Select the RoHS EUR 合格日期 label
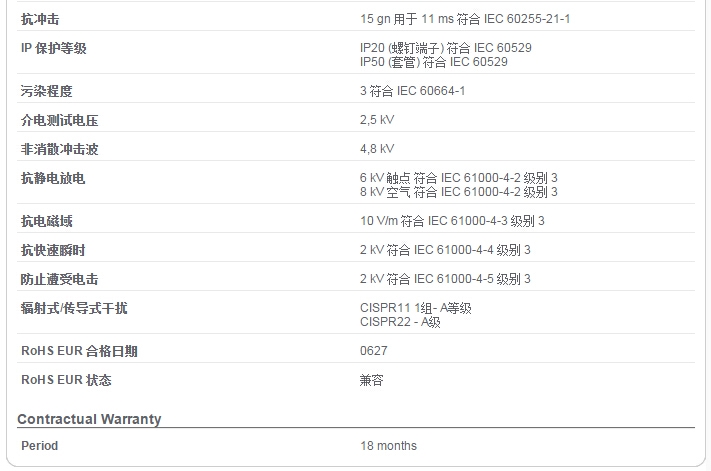The image size is (711, 471). (79, 351)
